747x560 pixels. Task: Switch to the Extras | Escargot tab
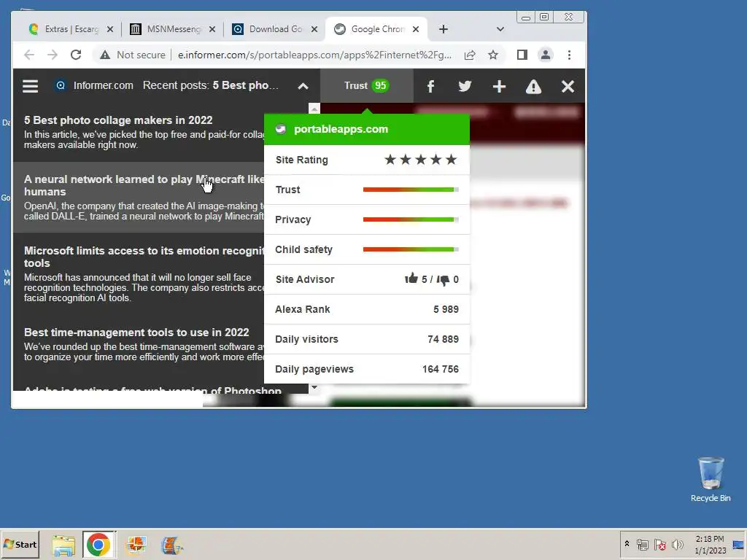tap(71, 29)
